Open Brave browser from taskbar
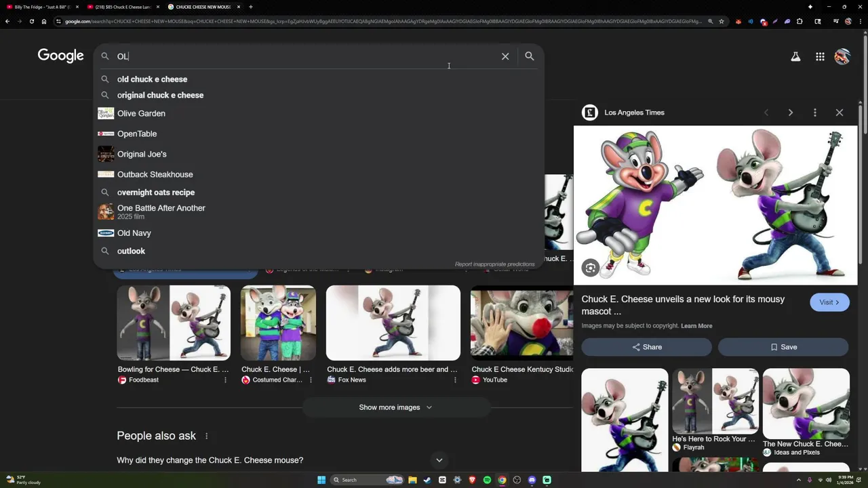 tap(472, 480)
